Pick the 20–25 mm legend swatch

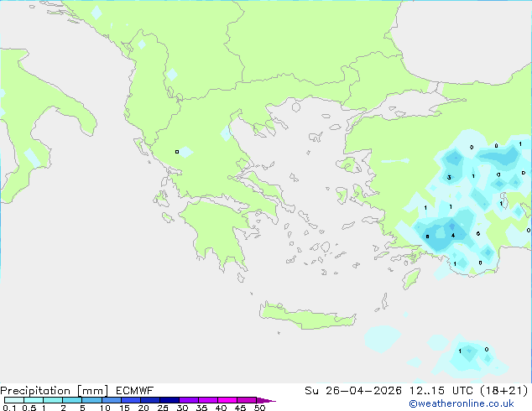pos(150,400)
